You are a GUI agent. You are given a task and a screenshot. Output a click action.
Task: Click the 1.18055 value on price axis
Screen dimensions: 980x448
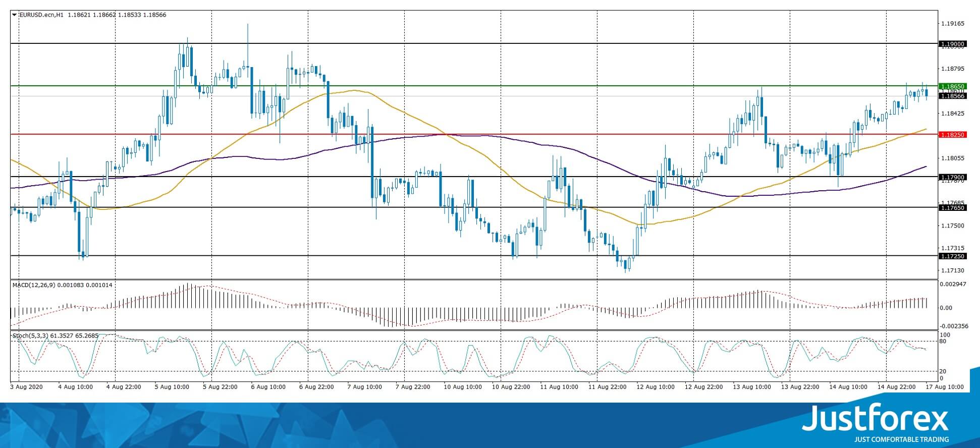pos(953,158)
